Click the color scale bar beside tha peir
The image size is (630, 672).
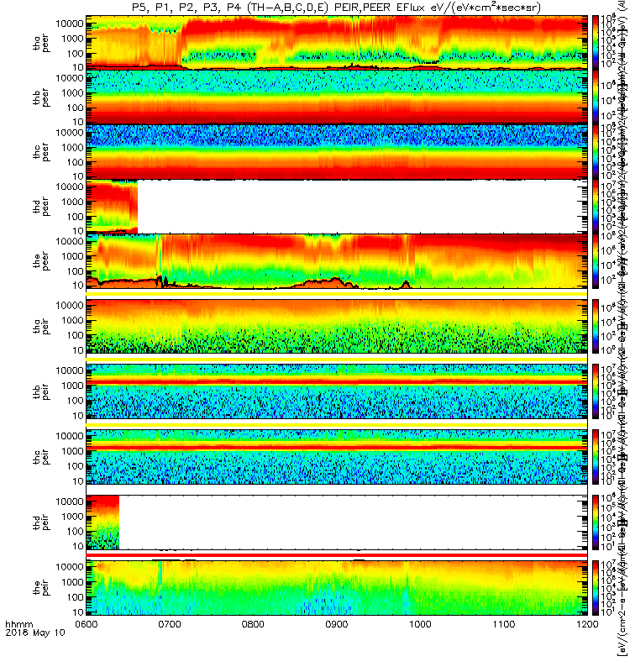point(596,326)
